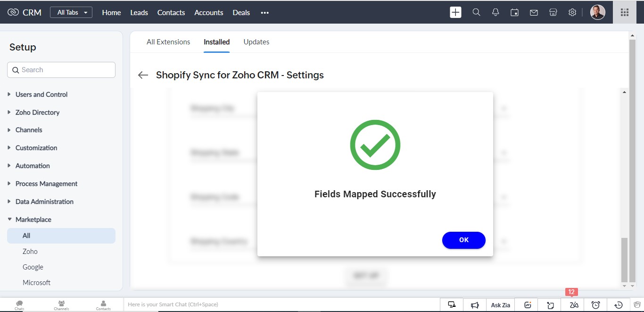Screen dimensions: 644x312
Task: Switch to Installed tab
Action: (x=217, y=42)
